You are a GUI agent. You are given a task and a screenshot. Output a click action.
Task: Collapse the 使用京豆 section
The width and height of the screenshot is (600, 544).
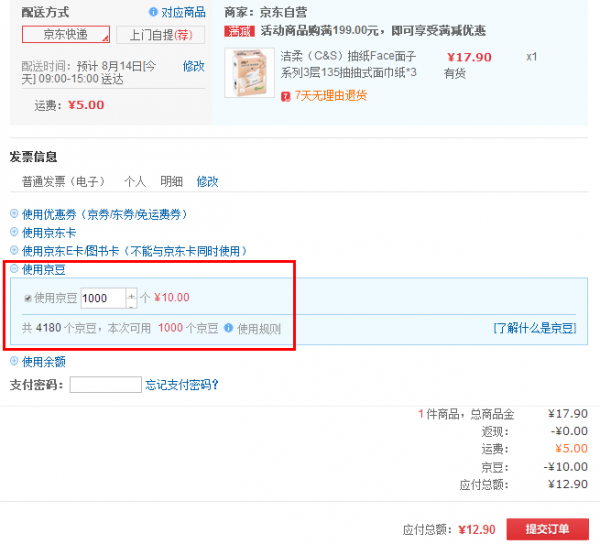[x=14, y=270]
